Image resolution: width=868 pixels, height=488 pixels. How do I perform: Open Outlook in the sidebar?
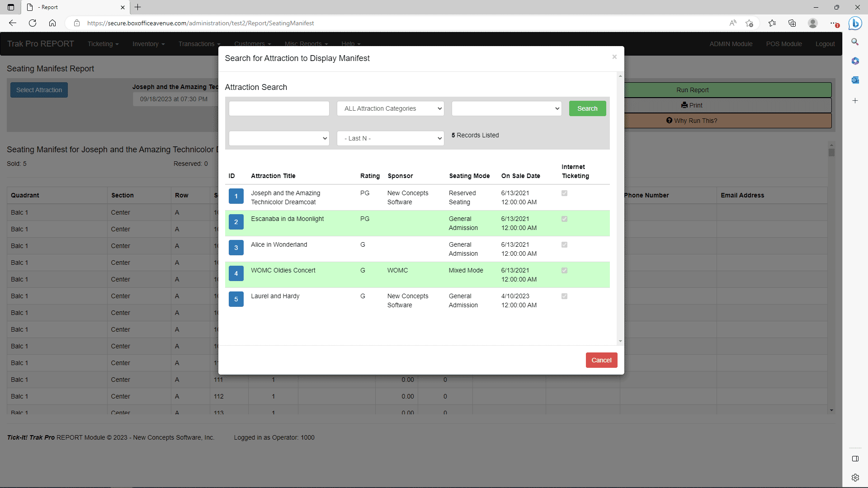(x=855, y=80)
